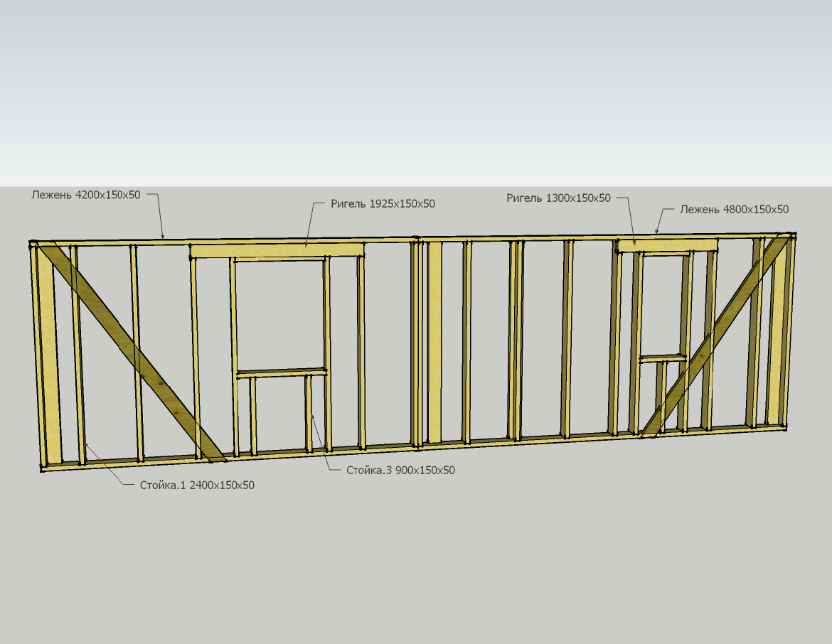This screenshot has width=832, height=644.
Task: Click the "Ригель 1925x150x50" text label
Action: click(x=383, y=203)
